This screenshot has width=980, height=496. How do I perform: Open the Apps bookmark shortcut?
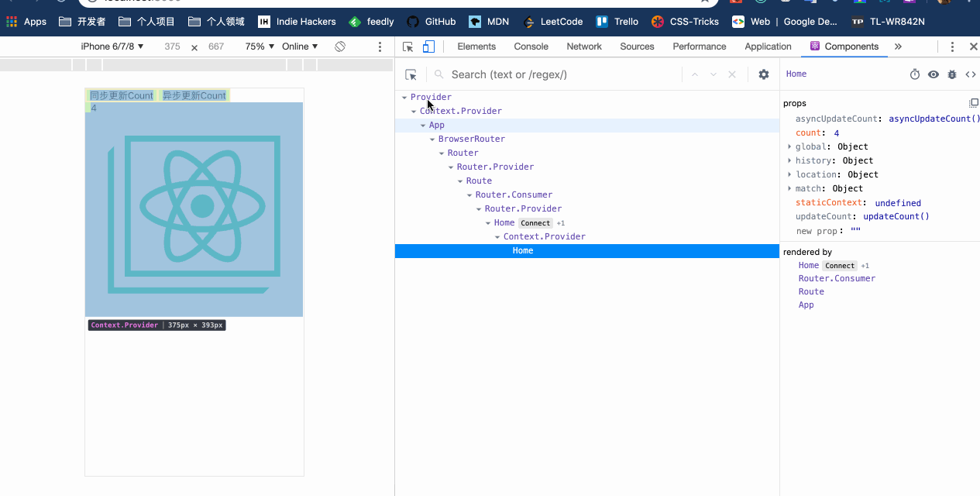pyautogui.click(x=26, y=22)
